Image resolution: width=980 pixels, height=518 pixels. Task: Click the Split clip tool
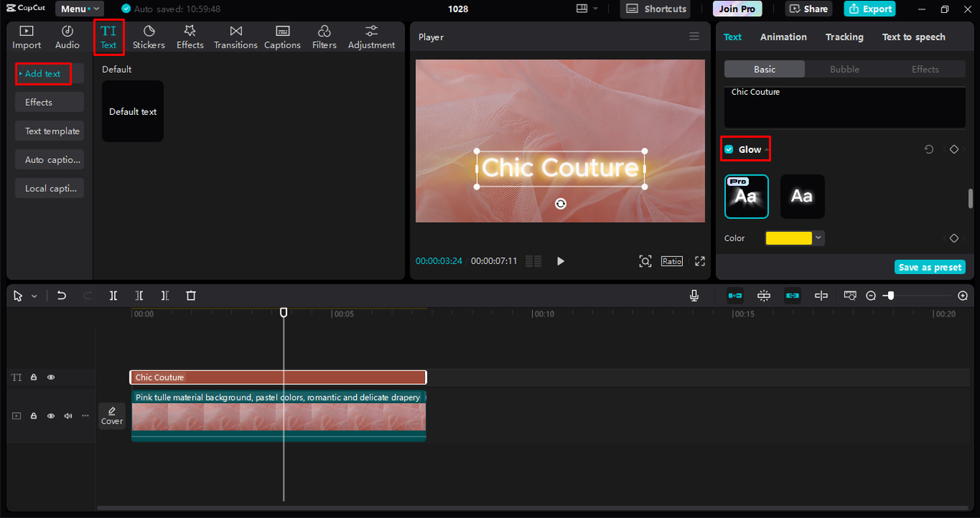(113, 295)
